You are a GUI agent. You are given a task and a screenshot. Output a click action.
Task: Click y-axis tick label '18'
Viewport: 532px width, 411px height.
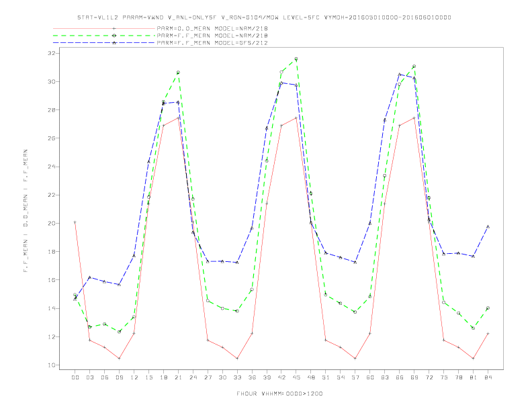tap(52, 252)
